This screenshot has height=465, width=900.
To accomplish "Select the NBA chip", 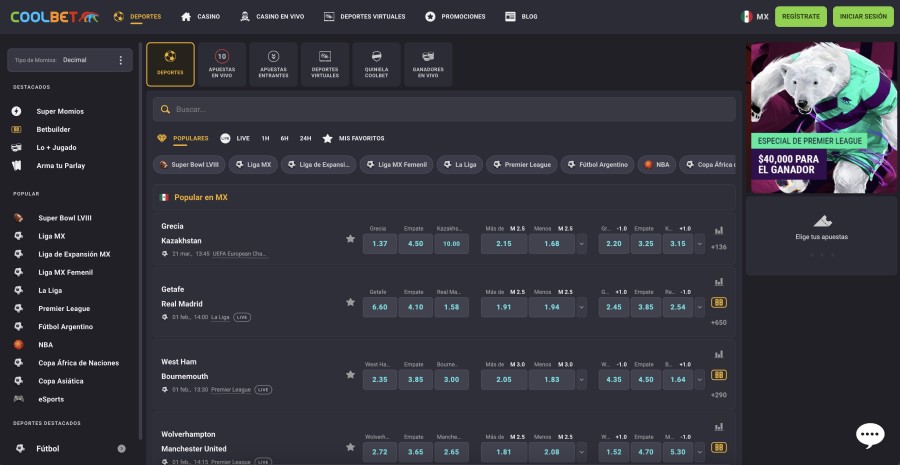I will pos(657,165).
